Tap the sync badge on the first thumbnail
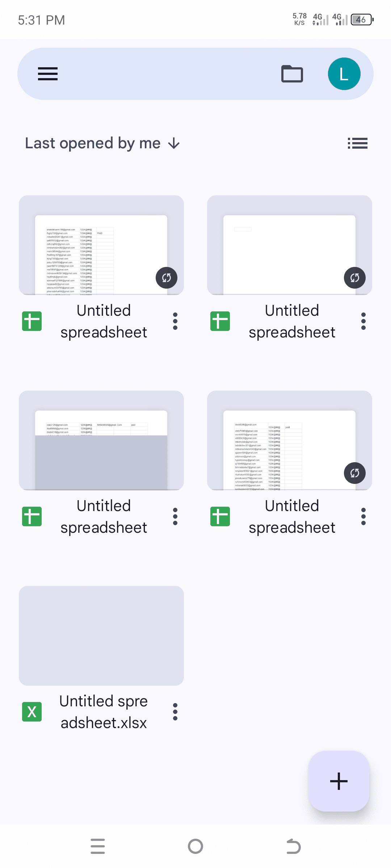This screenshot has height=868, width=391. pos(167,278)
